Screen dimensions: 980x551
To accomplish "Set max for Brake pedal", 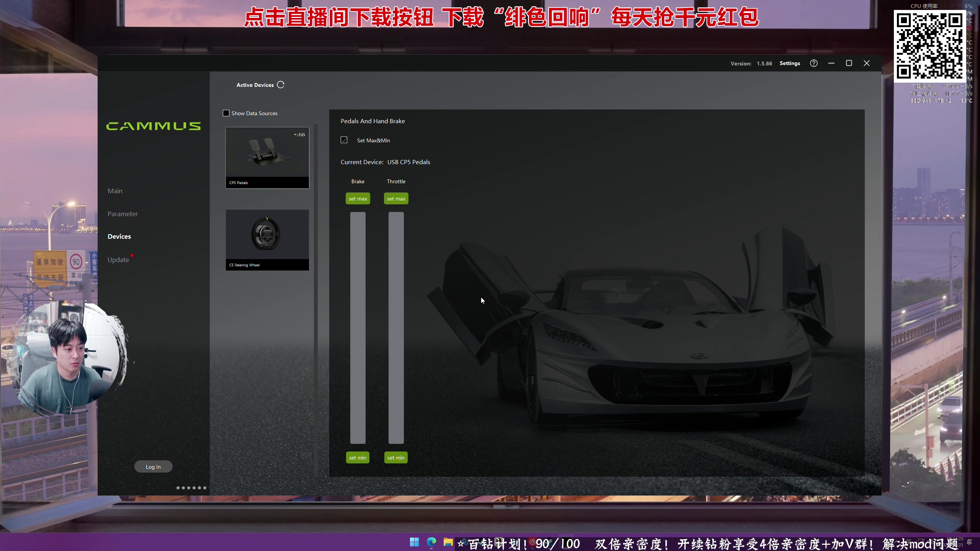I will point(358,199).
